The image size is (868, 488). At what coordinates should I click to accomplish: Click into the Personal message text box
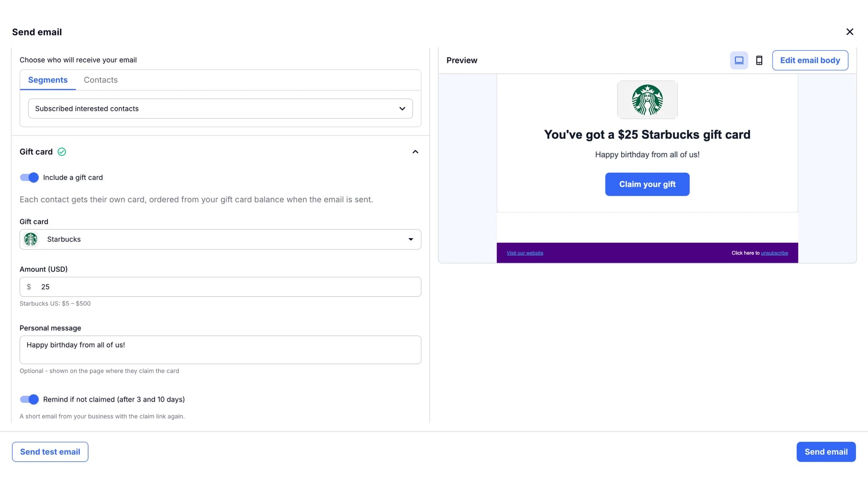click(x=220, y=350)
